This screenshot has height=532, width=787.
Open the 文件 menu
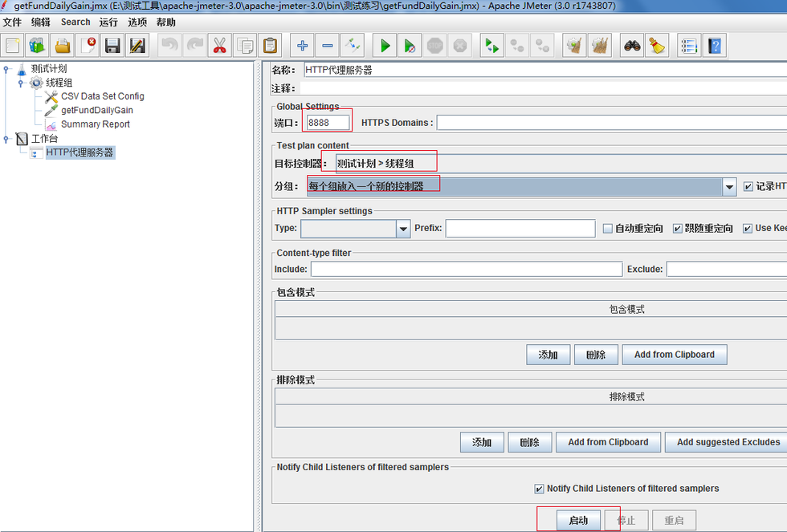(12, 22)
